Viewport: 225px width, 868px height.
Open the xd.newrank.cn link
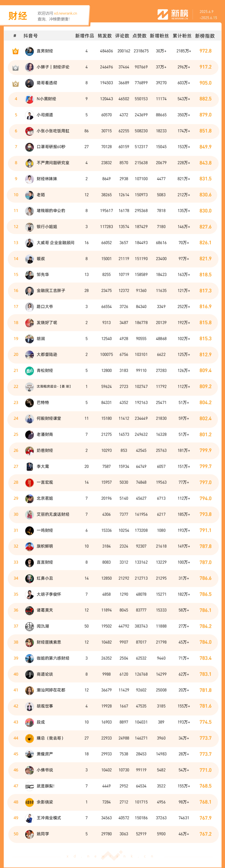click(x=65, y=14)
